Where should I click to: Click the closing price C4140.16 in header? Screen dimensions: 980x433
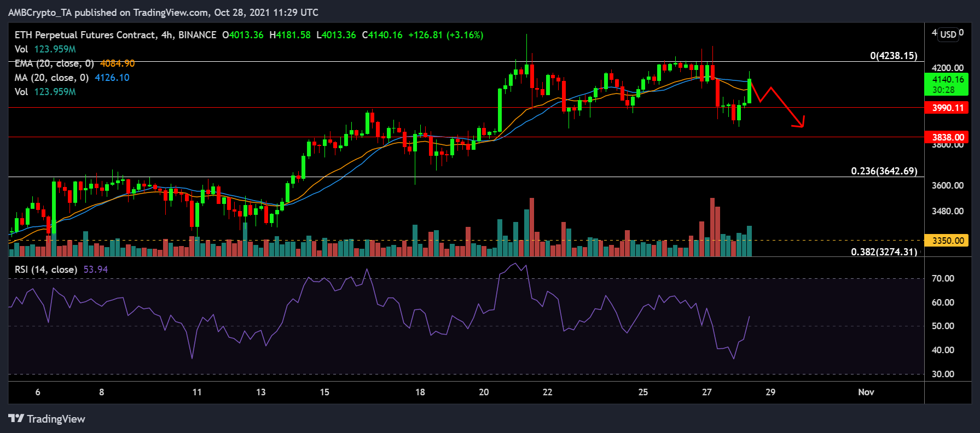point(382,35)
